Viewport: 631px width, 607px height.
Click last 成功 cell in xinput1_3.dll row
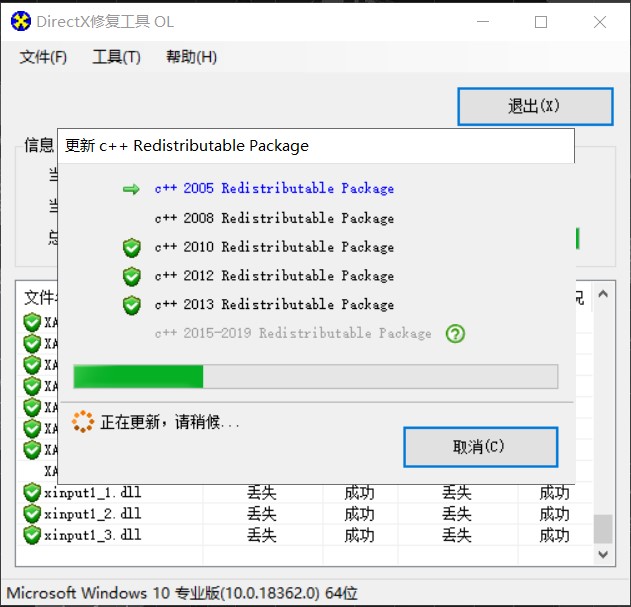[555, 535]
